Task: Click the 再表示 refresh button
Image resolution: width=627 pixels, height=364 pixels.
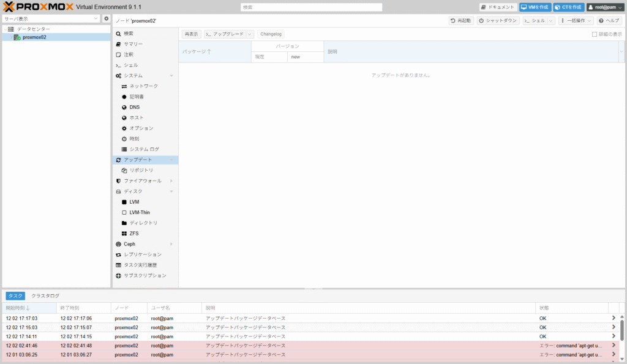Action: (x=191, y=34)
